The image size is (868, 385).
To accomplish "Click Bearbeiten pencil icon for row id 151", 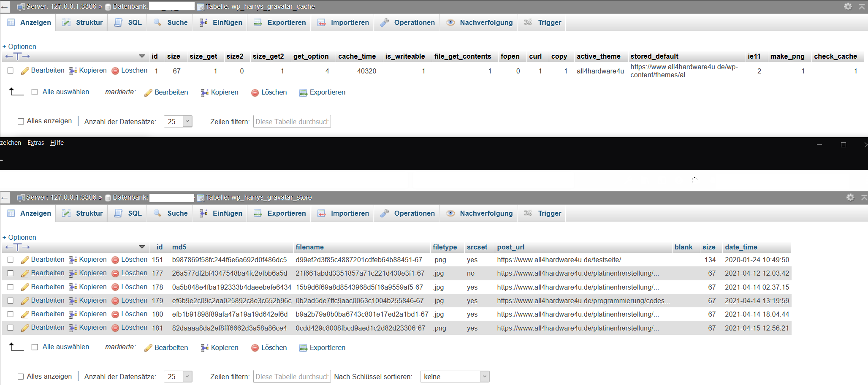I will (x=25, y=260).
